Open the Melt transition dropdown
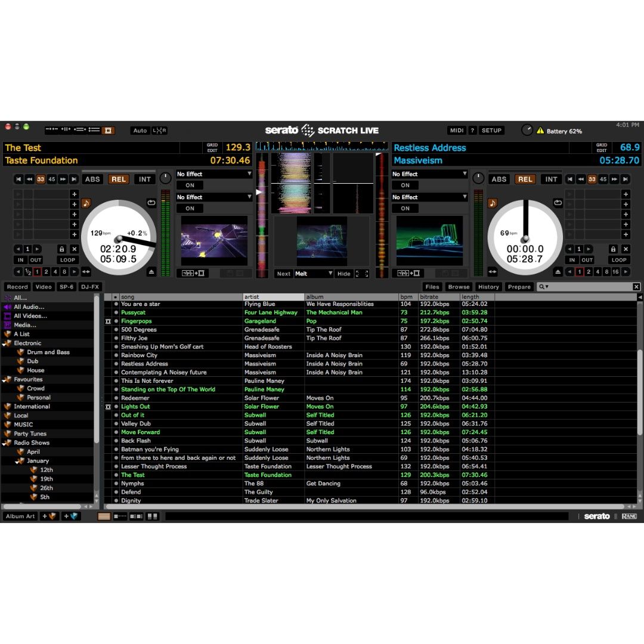 point(314,274)
